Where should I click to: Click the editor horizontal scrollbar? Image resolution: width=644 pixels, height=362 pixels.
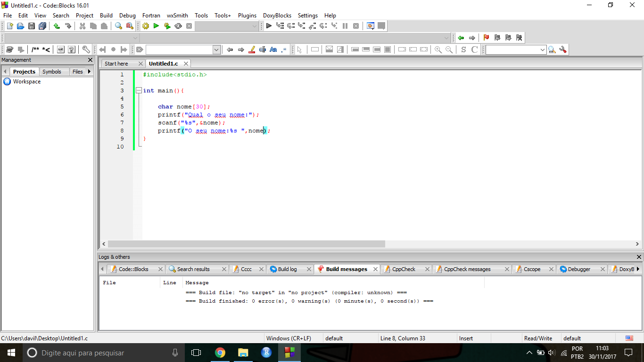point(246,244)
